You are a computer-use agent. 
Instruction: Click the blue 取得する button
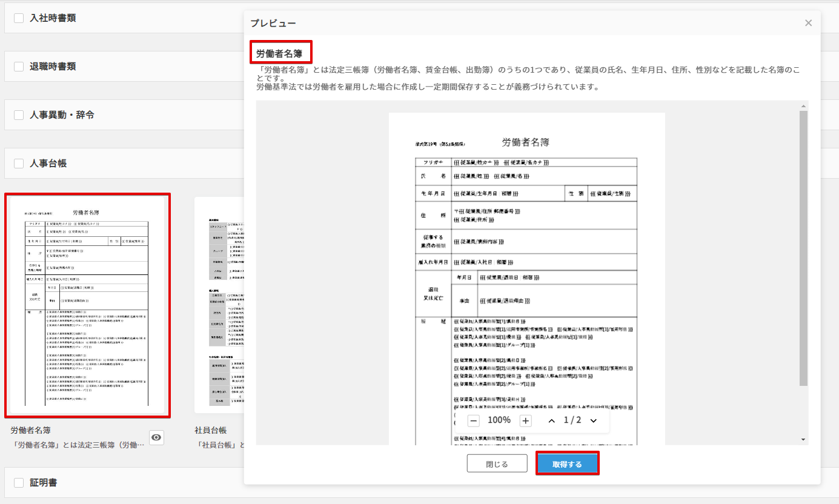pos(567,464)
